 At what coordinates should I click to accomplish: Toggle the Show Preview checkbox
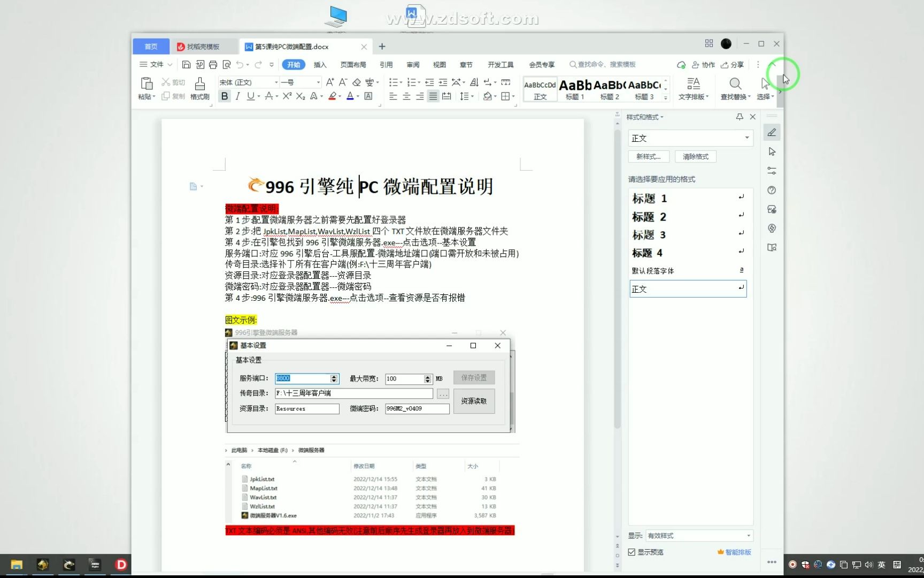632,552
